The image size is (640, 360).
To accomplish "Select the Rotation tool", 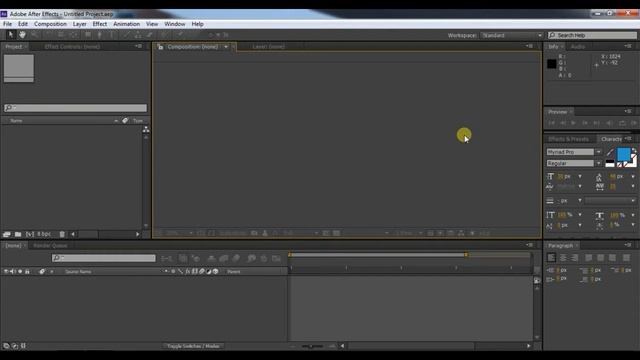I will coord(48,35).
